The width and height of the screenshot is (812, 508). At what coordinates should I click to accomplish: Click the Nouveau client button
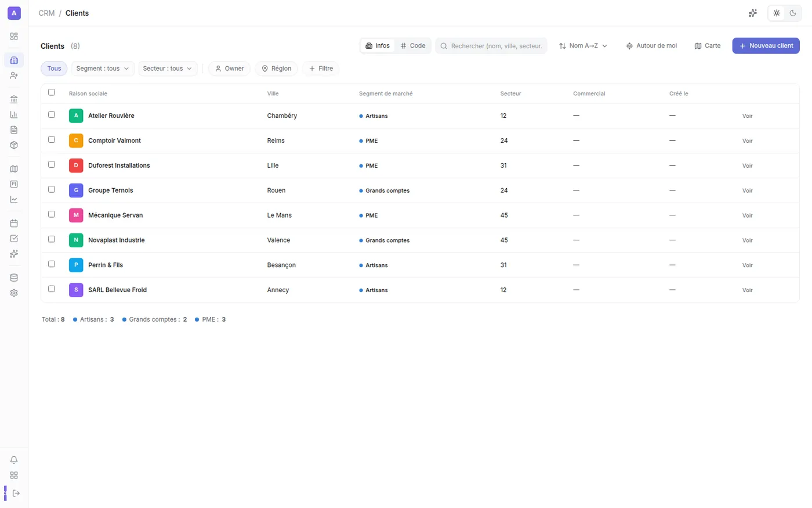766,46
